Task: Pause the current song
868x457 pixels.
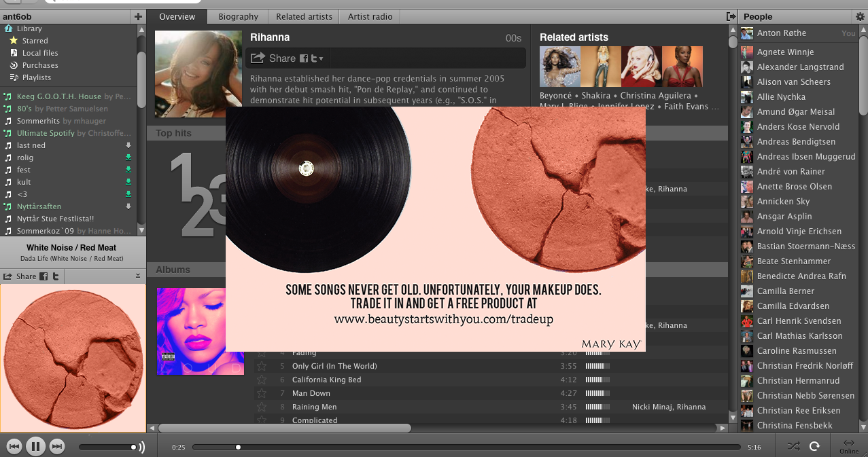Action: point(36,446)
